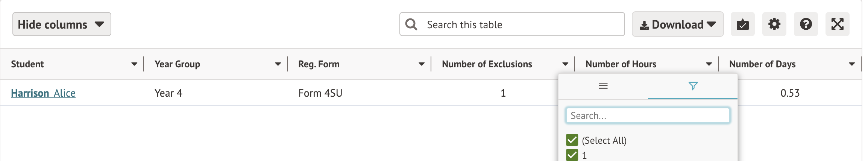The height and width of the screenshot is (161, 868).
Task: Open the Hide columns dropdown
Action: [62, 24]
